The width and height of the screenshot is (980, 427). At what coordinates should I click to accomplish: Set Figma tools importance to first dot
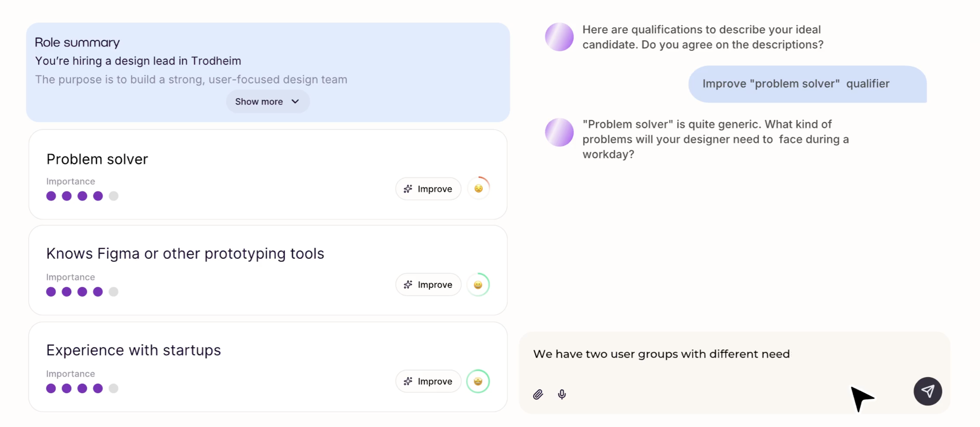(x=51, y=292)
